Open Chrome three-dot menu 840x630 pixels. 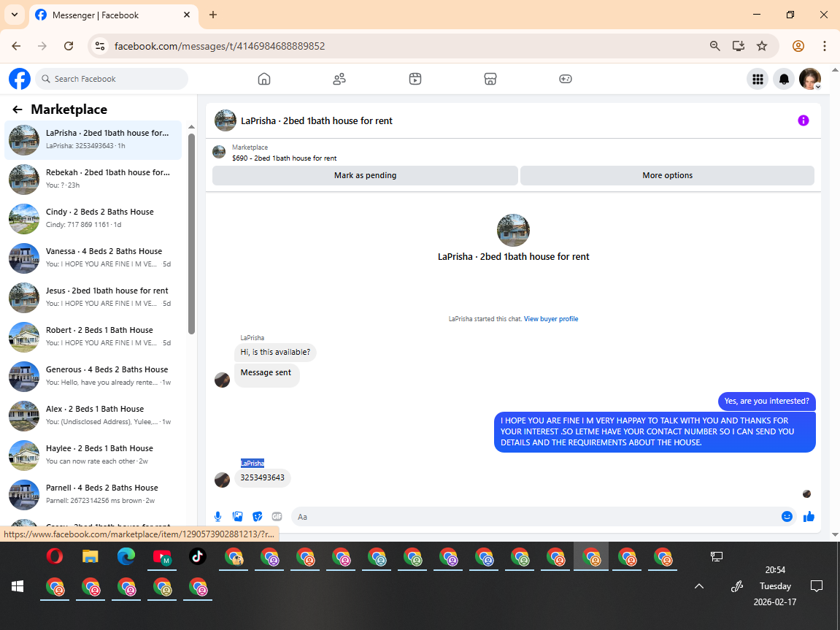coord(825,46)
